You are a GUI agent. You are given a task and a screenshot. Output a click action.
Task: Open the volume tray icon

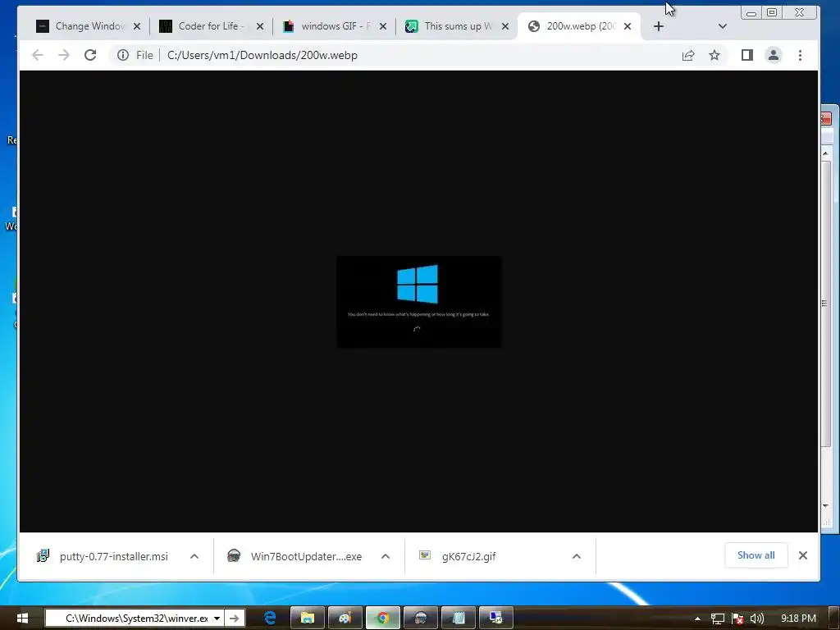(756, 619)
